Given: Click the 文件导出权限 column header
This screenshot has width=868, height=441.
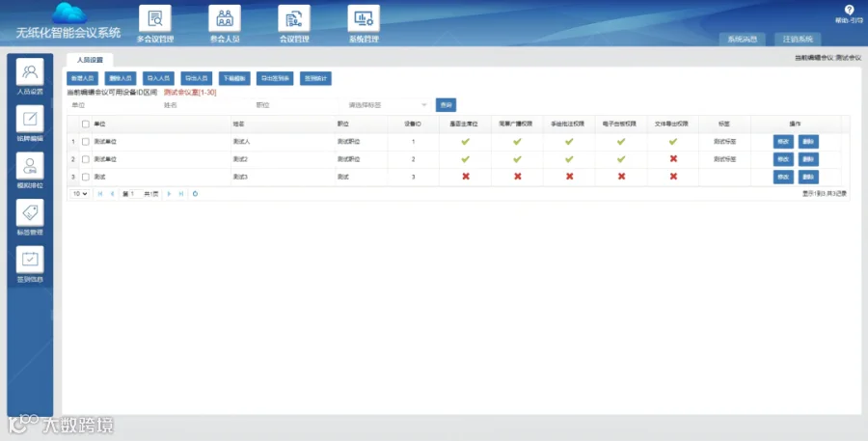Looking at the screenshot, I should click(x=672, y=124).
